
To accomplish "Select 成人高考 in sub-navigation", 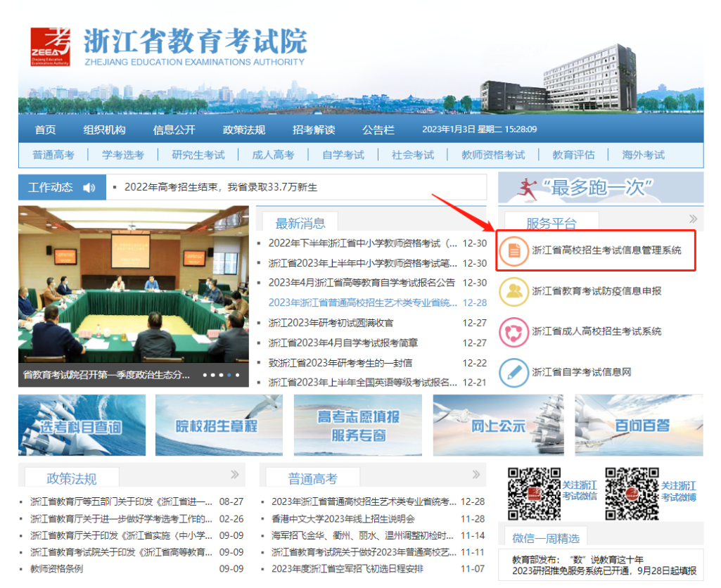I will click(273, 155).
